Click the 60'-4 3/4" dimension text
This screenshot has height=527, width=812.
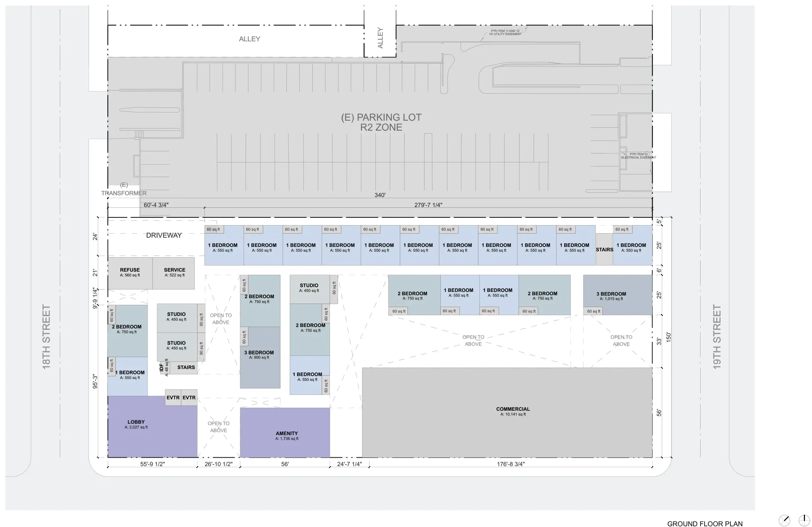click(156, 205)
